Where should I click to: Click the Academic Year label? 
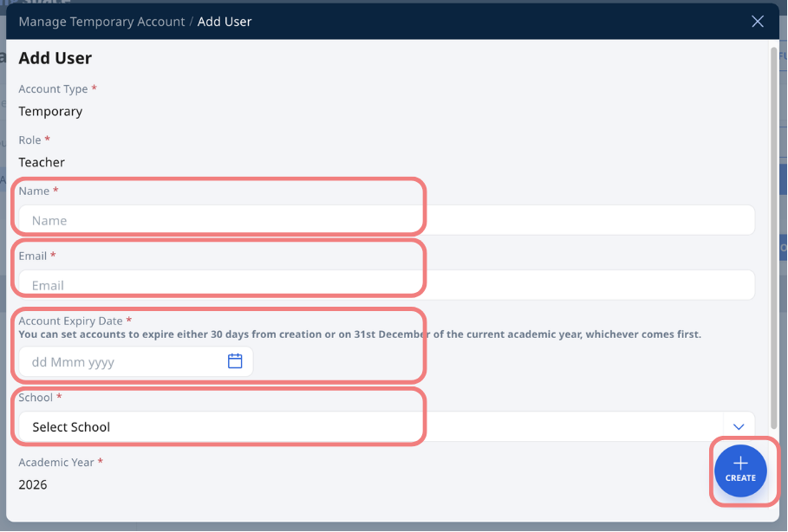pyautogui.click(x=56, y=462)
